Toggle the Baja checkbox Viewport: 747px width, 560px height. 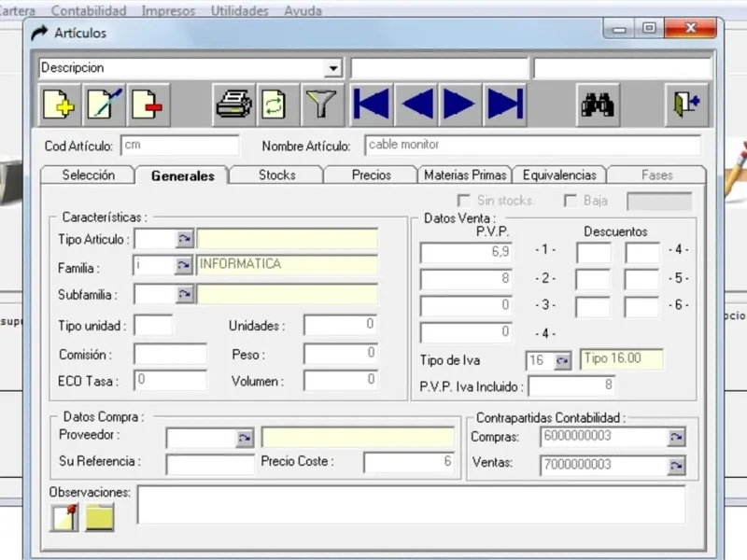click(x=571, y=201)
